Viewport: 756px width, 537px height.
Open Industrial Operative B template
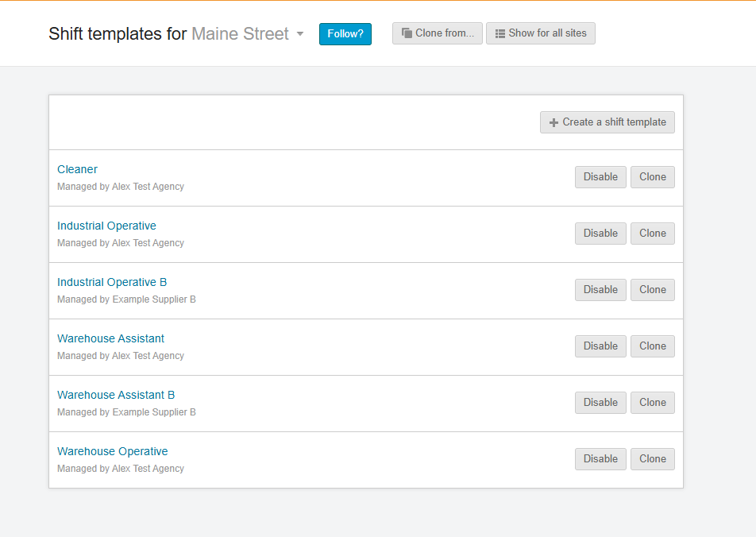coord(112,282)
